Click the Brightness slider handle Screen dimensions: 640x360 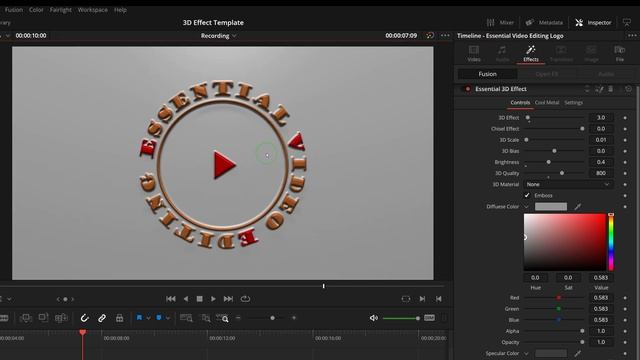click(549, 162)
